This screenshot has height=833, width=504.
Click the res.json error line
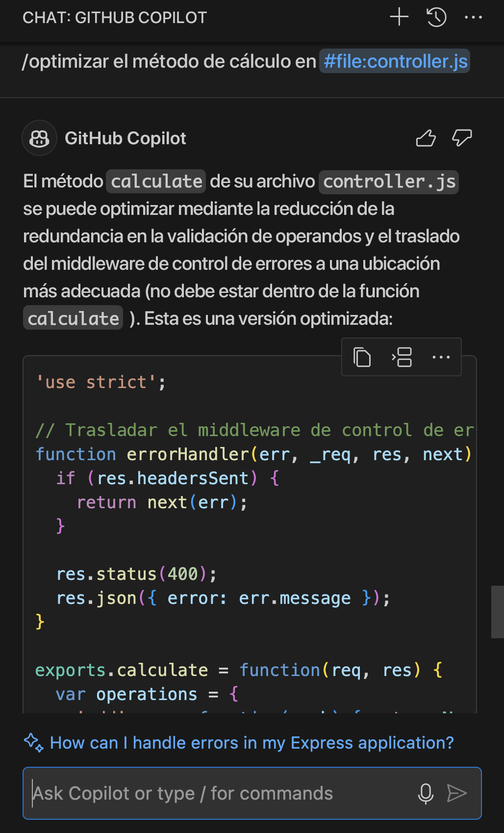pyautogui.click(x=223, y=598)
